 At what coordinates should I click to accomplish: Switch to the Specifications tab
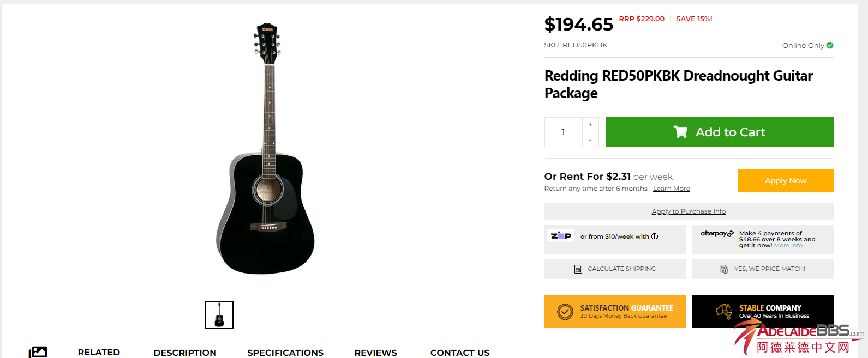pyautogui.click(x=285, y=353)
